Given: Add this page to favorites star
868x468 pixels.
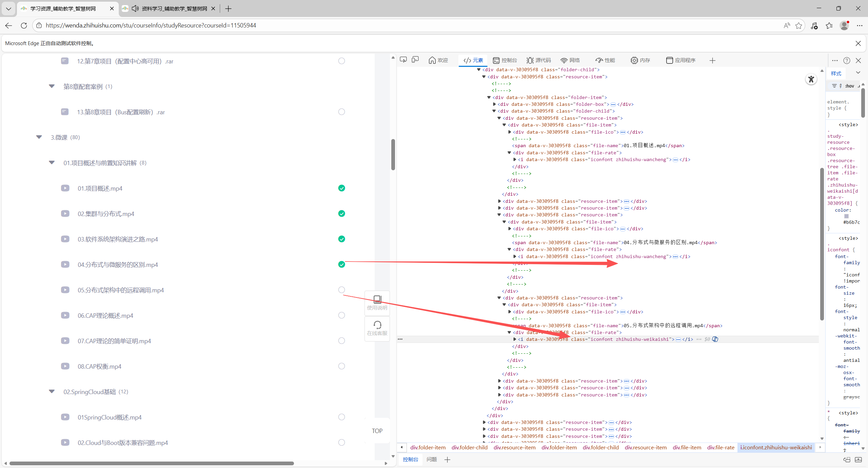Looking at the screenshot, I should pyautogui.click(x=799, y=25).
